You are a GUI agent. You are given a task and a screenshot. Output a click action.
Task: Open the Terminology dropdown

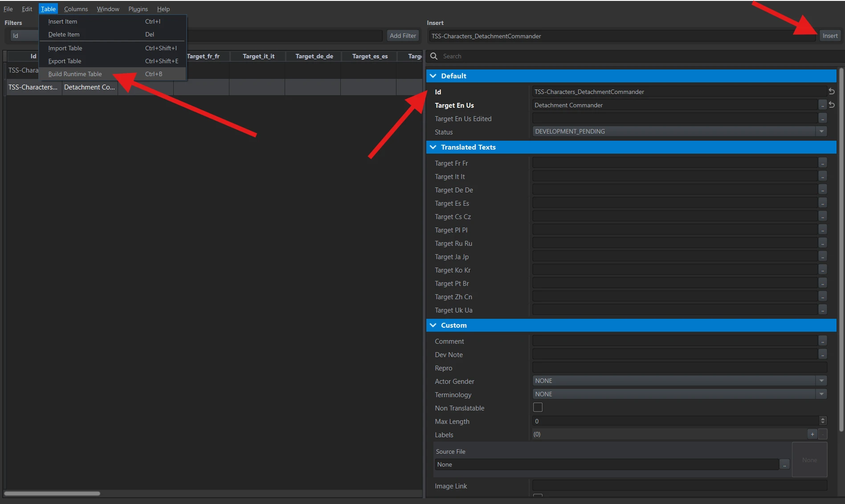click(680, 394)
